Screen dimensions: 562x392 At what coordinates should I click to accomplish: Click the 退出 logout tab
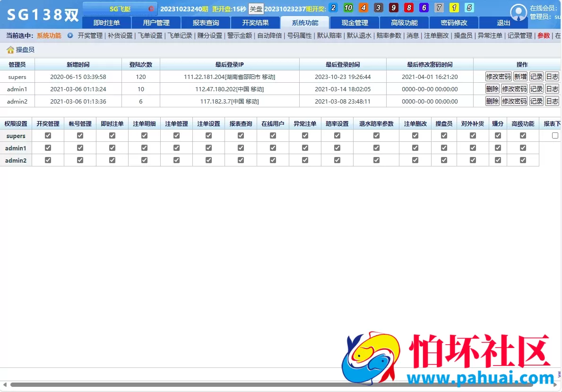coord(503,23)
